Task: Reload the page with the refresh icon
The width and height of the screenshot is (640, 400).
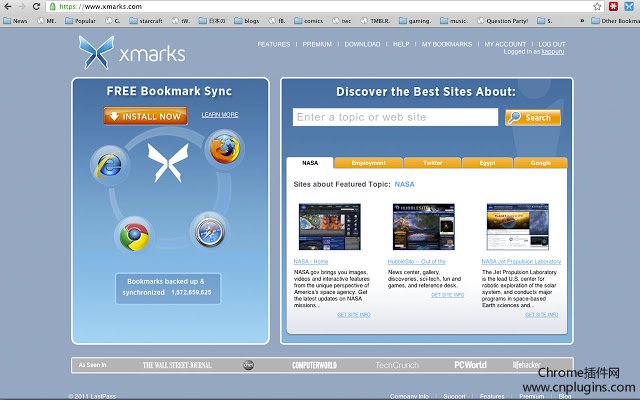Action: [x=36, y=7]
